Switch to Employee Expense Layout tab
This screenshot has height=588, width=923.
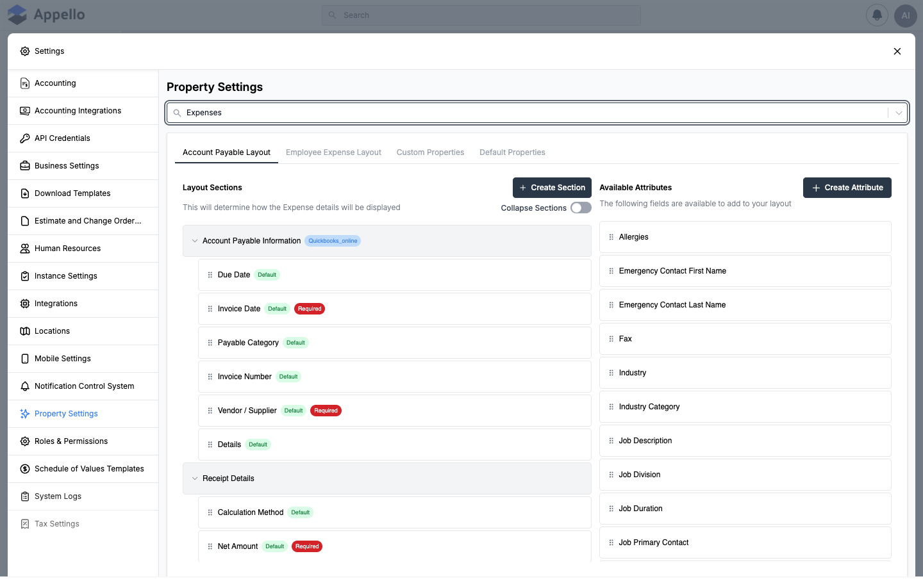333,152
